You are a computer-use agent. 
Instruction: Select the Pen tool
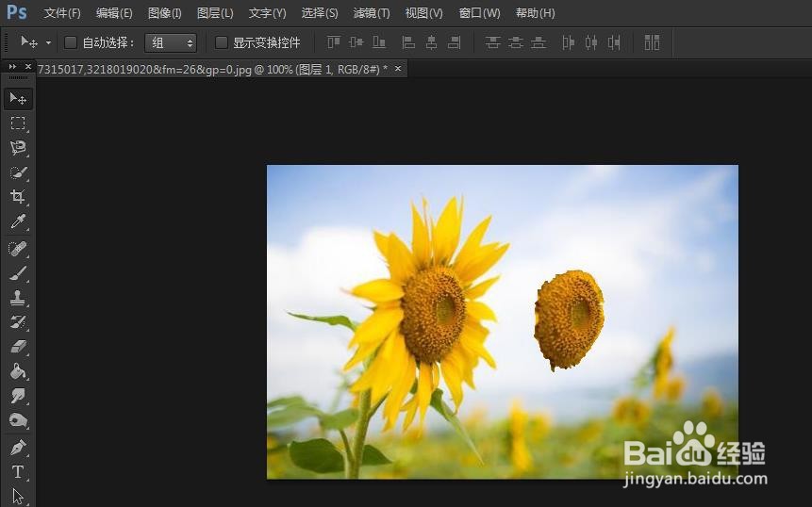[x=18, y=447]
